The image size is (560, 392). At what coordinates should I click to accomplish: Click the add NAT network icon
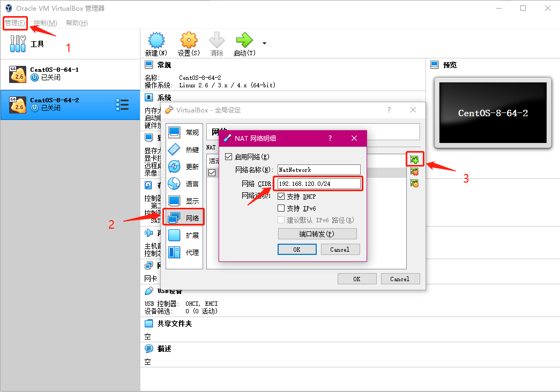(415, 159)
